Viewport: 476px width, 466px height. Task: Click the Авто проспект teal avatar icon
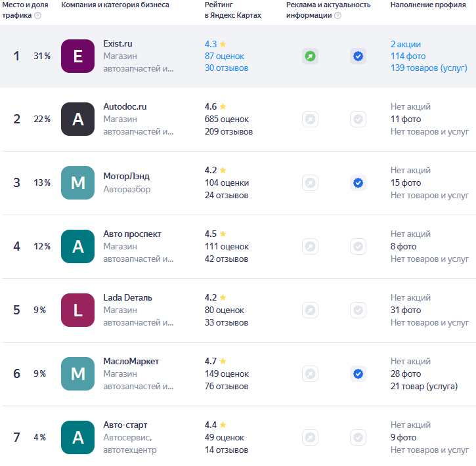[x=77, y=247]
